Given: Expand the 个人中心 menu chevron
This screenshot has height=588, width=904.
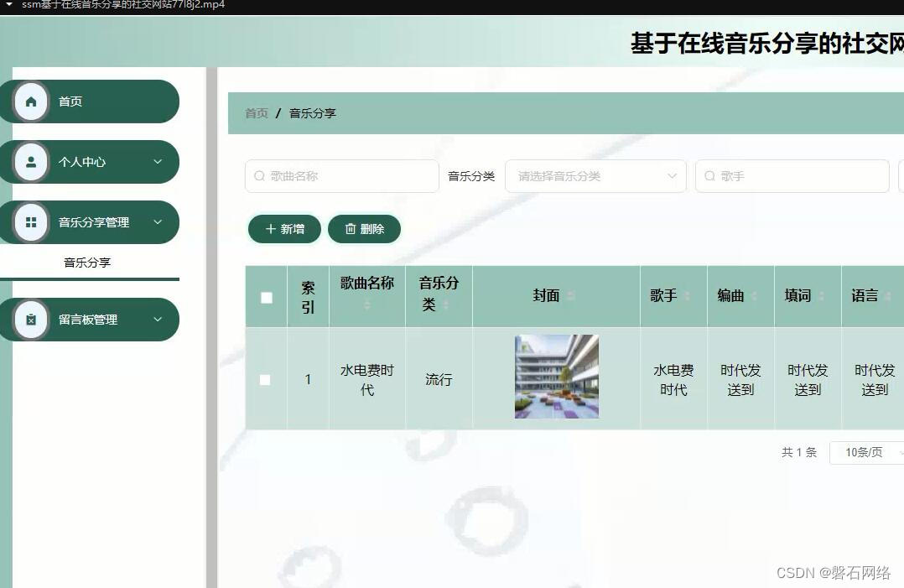Looking at the screenshot, I should (x=158, y=162).
